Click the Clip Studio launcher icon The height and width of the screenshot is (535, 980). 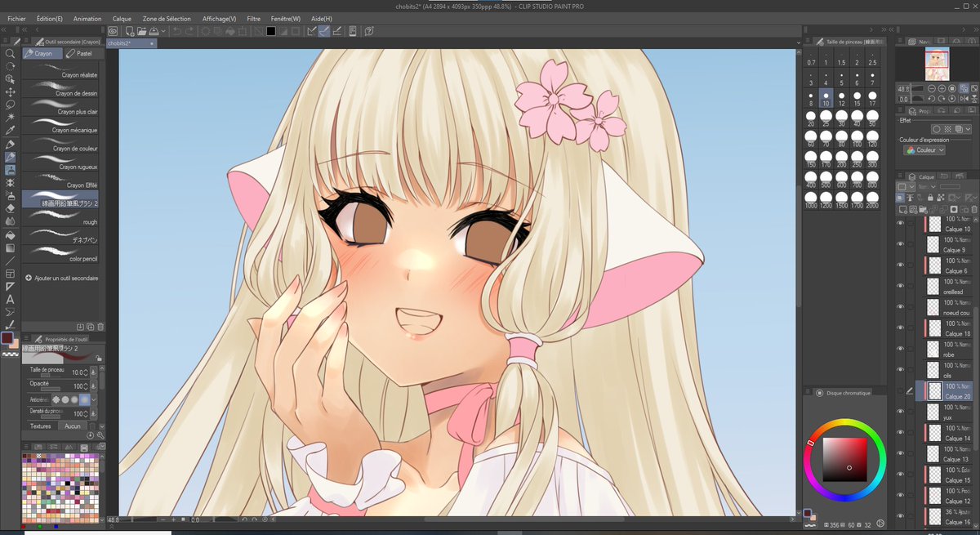click(x=114, y=31)
